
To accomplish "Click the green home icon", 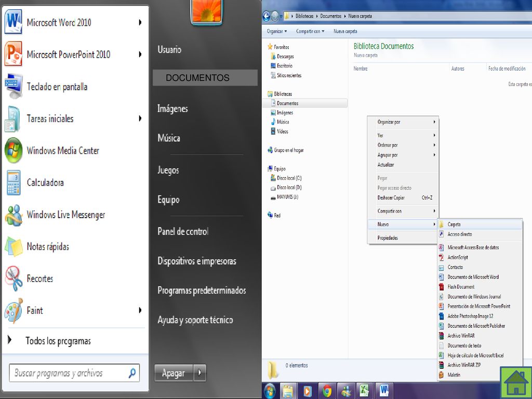I will click(x=516, y=383).
